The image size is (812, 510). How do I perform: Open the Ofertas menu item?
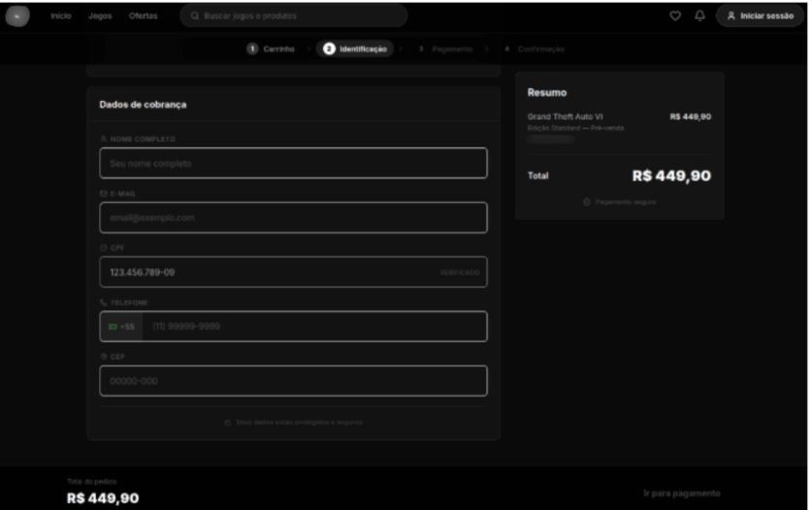coord(143,16)
